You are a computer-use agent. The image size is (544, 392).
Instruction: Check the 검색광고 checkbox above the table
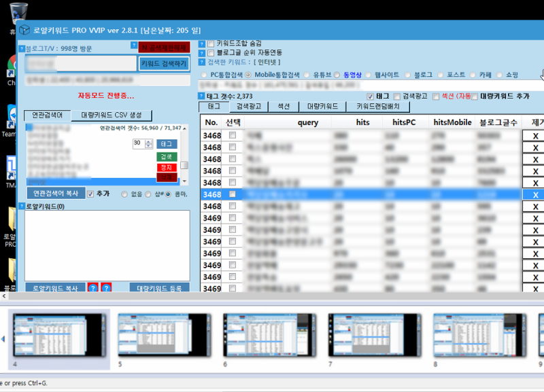tap(397, 96)
